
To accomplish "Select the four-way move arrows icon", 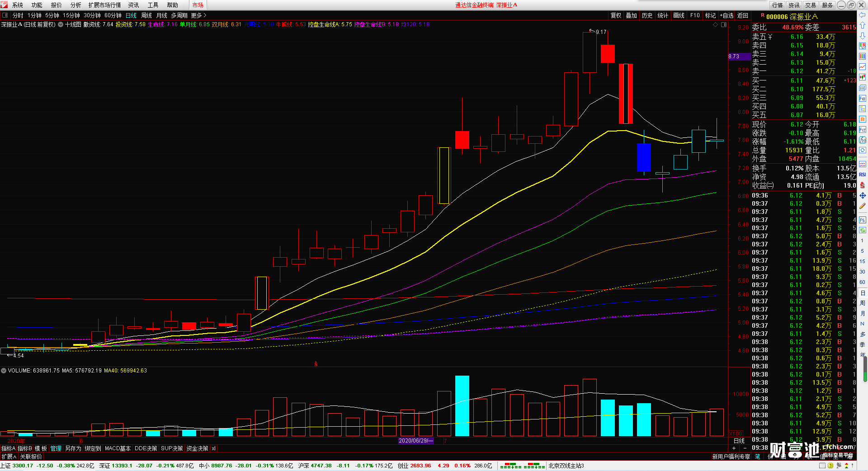I will point(862,195).
